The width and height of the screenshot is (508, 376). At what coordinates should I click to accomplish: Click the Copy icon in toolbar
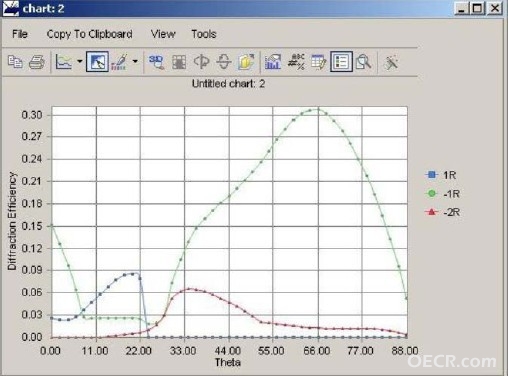(15, 62)
